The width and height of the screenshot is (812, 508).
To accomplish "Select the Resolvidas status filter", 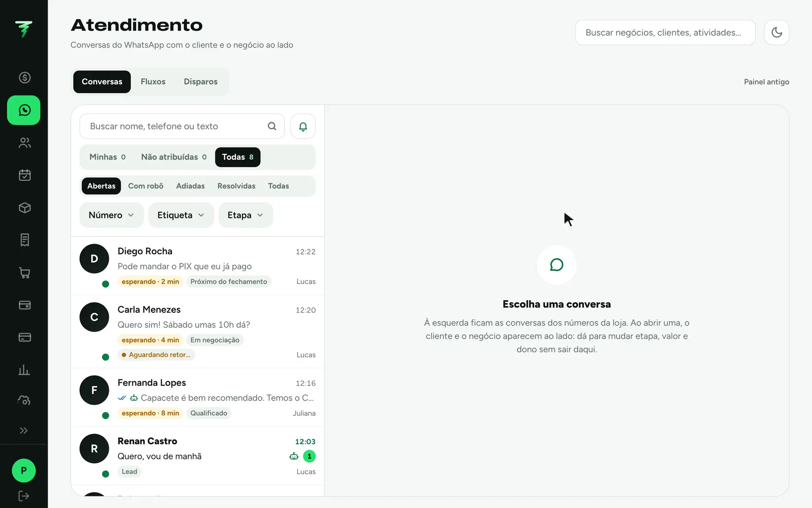I will pyautogui.click(x=236, y=186).
